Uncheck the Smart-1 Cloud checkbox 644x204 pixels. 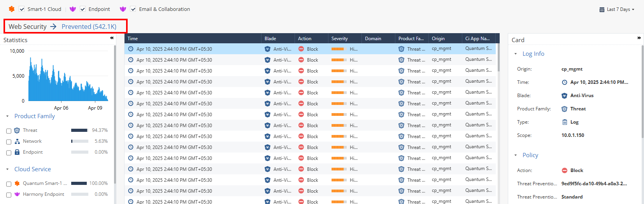pyautogui.click(x=22, y=9)
